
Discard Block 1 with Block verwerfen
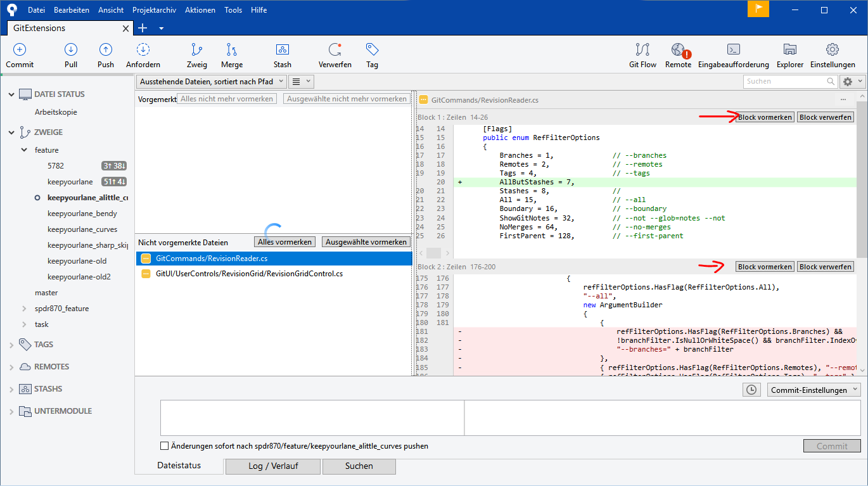click(x=826, y=117)
